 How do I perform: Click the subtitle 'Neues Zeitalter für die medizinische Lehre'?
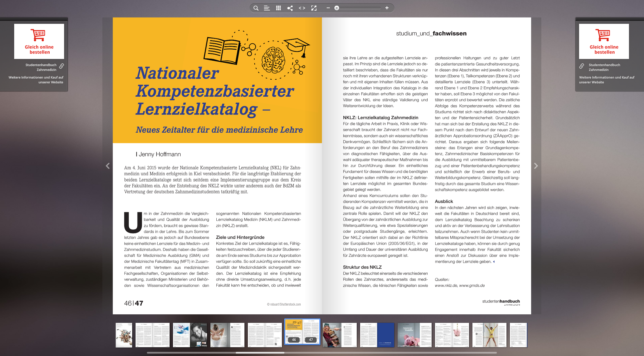219,130
